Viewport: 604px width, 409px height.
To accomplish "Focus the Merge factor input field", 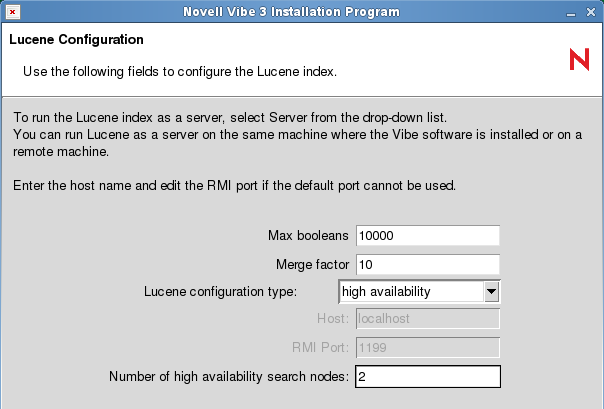I will (x=427, y=264).
